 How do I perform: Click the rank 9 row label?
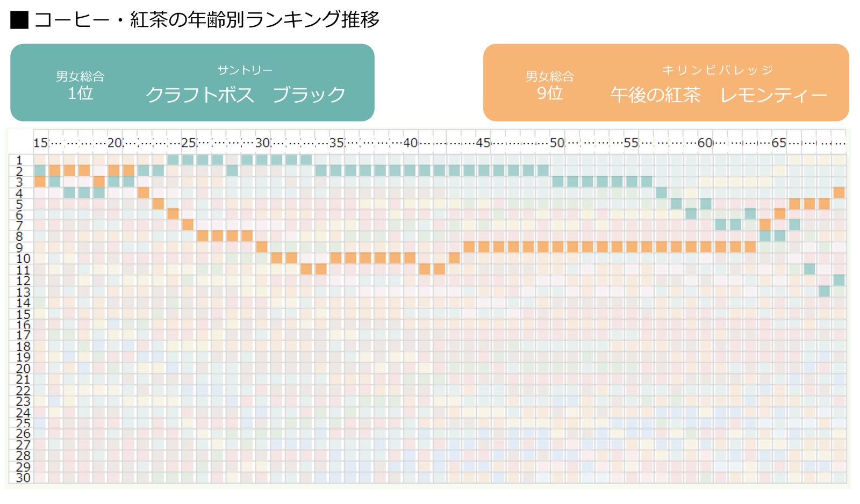(20, 248)
